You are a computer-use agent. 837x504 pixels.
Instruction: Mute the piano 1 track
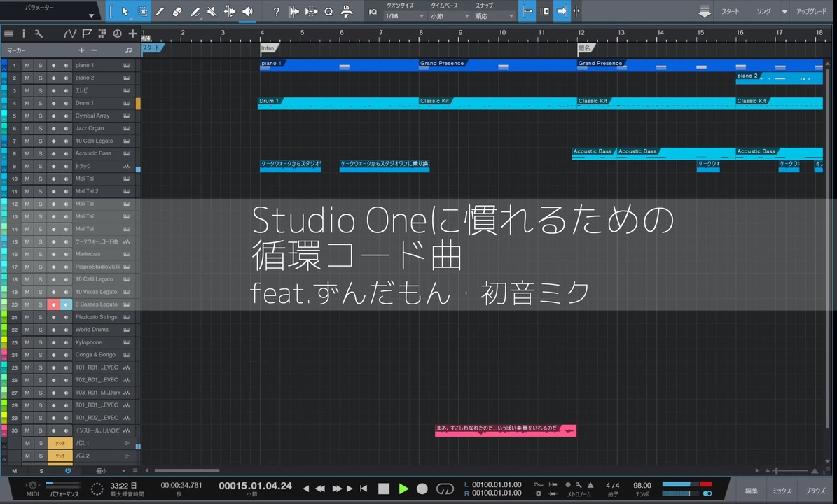click(x=27, y=66)
